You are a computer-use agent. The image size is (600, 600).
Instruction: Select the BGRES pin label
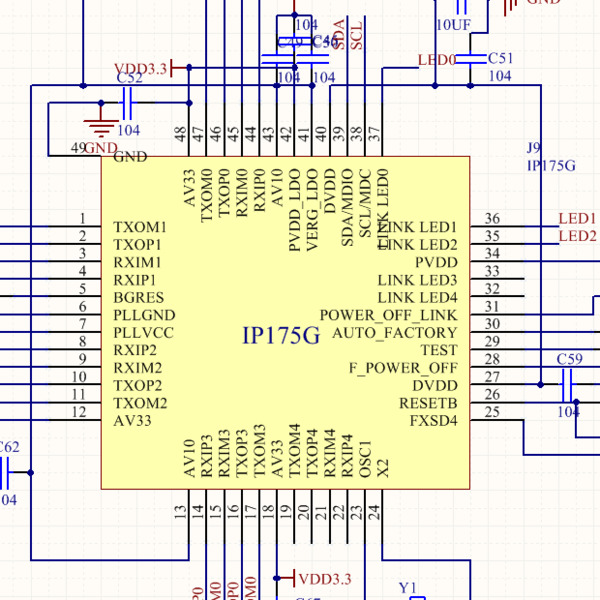[x=139, y=298]
